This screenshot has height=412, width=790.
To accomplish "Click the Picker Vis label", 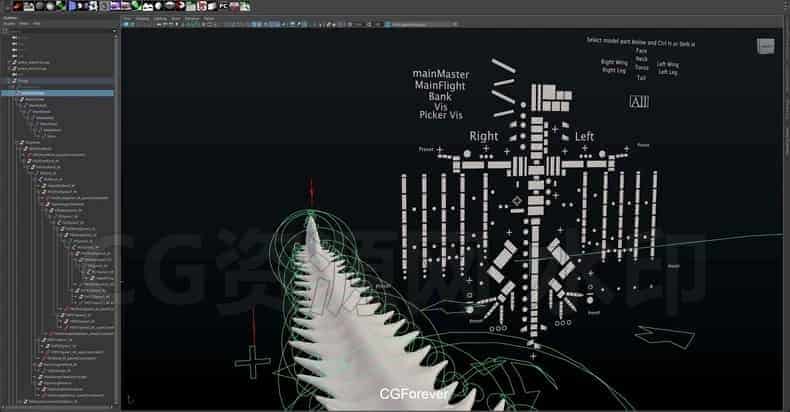I will point(440,115).
